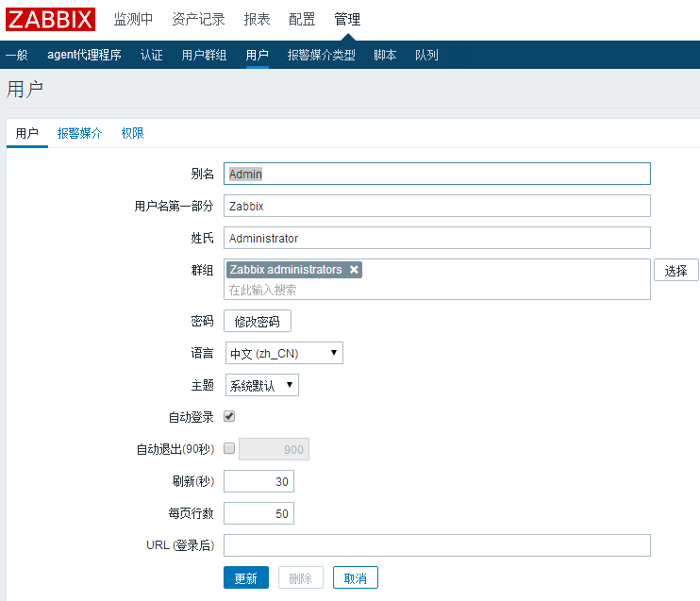The width and height of the screenshot is (700, 601).
Task: Go to 报警媒介类型 submenu
Action: (x=321, y=55)
